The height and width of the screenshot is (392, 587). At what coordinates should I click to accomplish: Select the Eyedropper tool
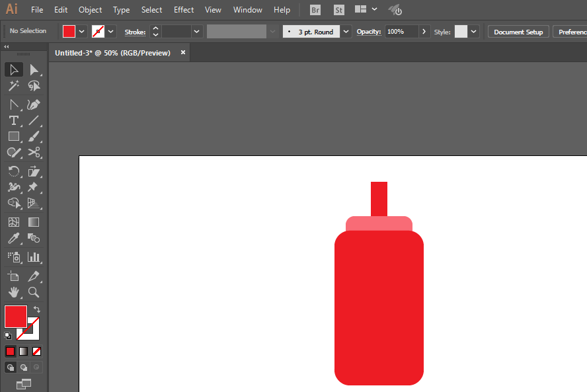13,239
